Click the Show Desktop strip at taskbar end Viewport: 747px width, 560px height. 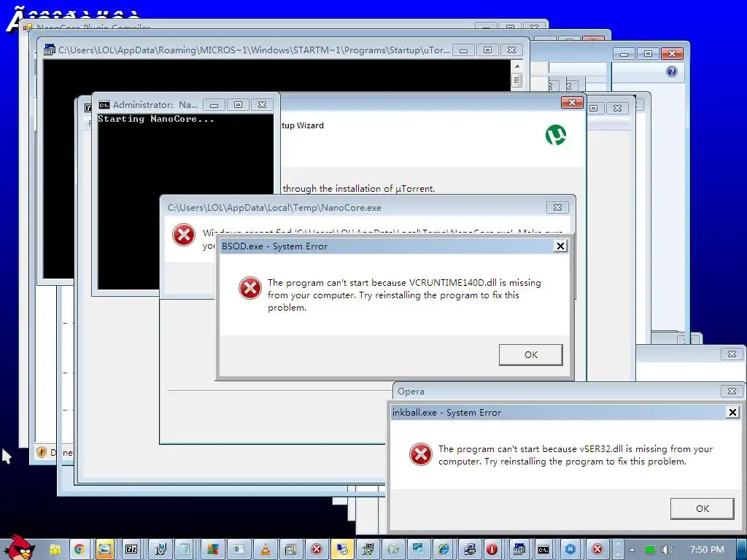pos(742,550)
